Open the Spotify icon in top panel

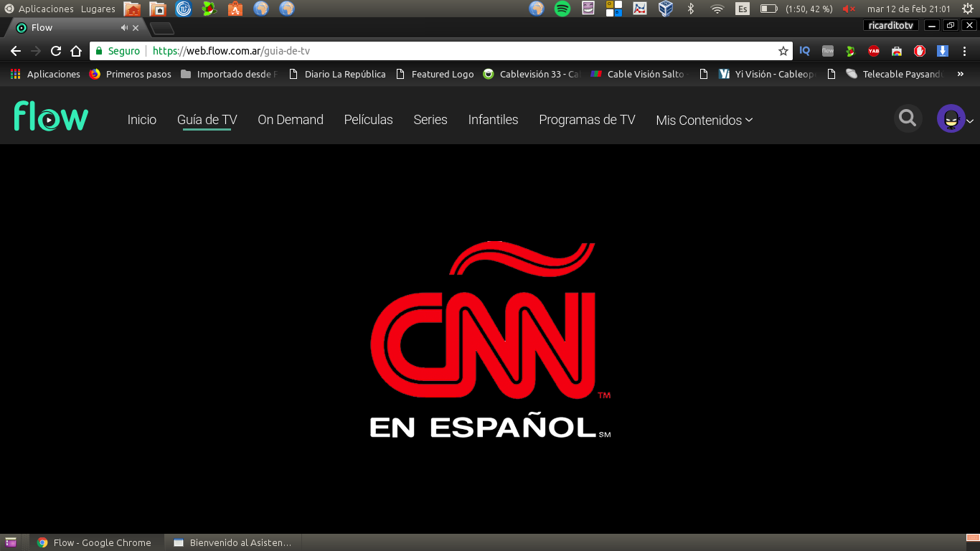point(562,9)
